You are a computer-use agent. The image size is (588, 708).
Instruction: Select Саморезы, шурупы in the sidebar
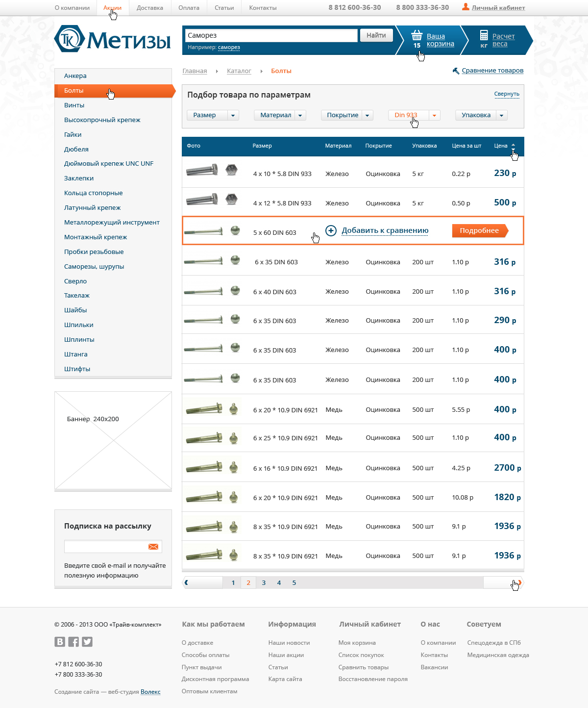coord(94,266)
